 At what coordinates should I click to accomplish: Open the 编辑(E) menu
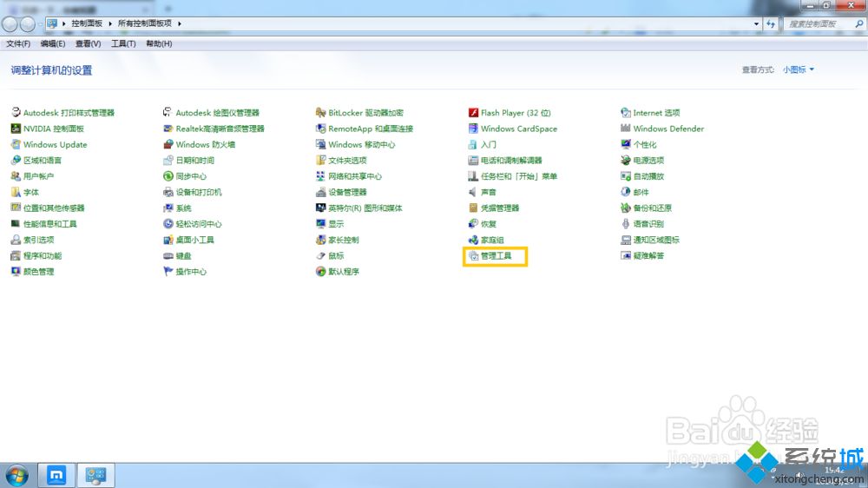[53, 43]
